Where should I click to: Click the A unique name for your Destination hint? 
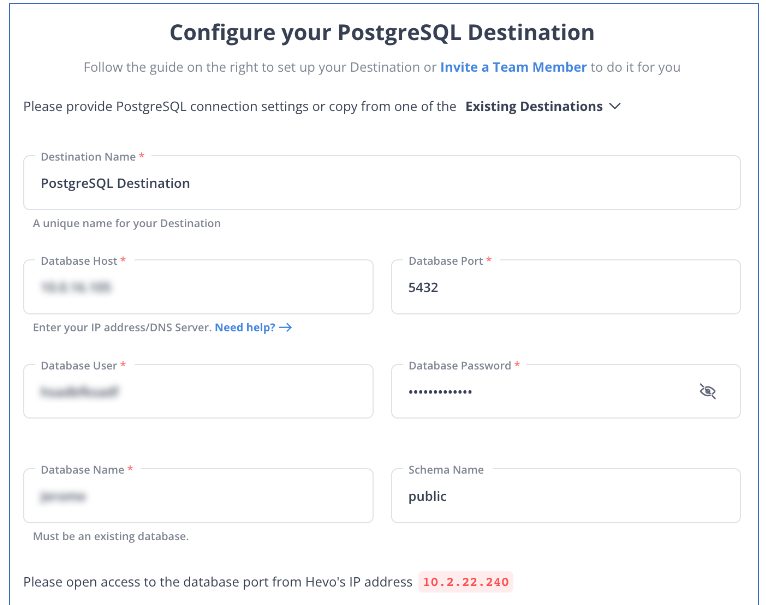pos(127,223)
